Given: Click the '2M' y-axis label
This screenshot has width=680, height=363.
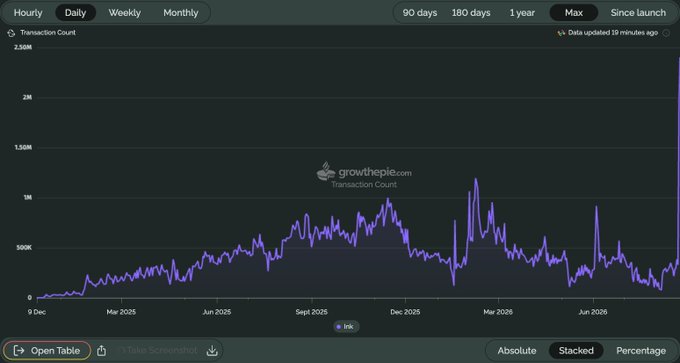Looking at the screenshot, I should coord(28,98).
